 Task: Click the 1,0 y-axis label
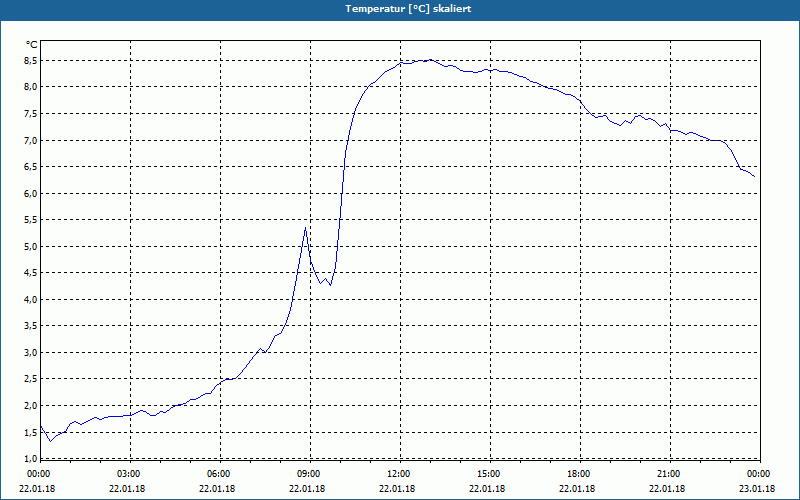point(31,458)
